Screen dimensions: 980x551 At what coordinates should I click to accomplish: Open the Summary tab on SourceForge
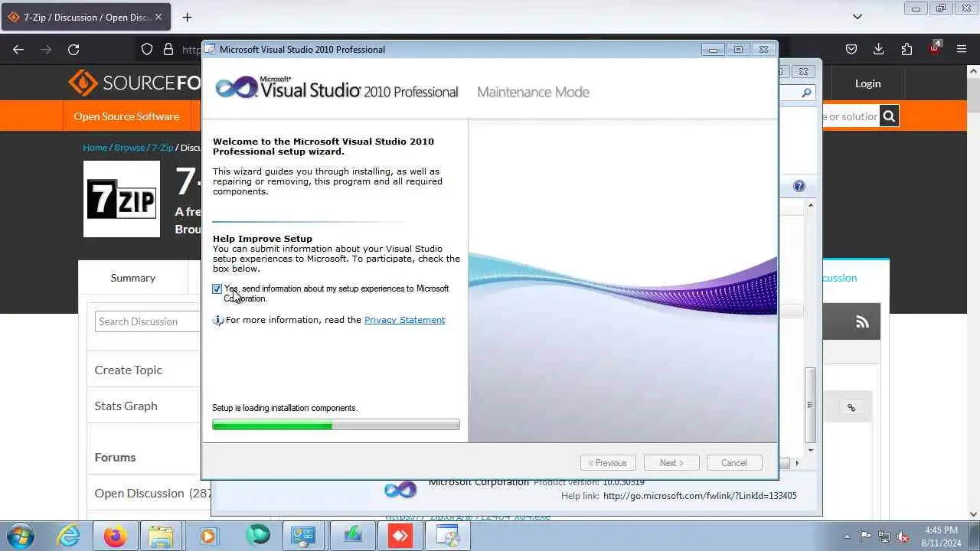pyautogui.click(x=132, y=278)
